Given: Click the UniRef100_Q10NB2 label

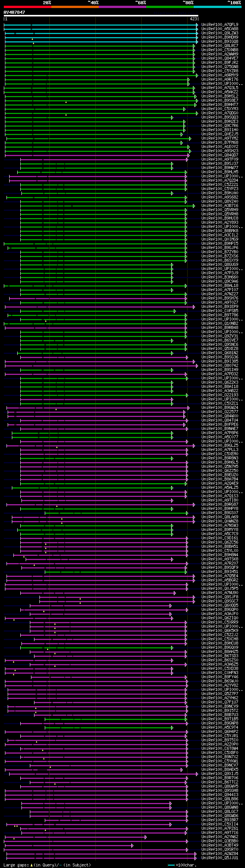Looking at the screenshot, I should click(220, 323).
